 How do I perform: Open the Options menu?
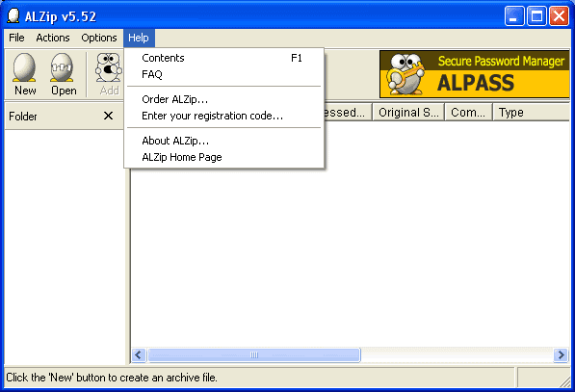click(99, 38)
